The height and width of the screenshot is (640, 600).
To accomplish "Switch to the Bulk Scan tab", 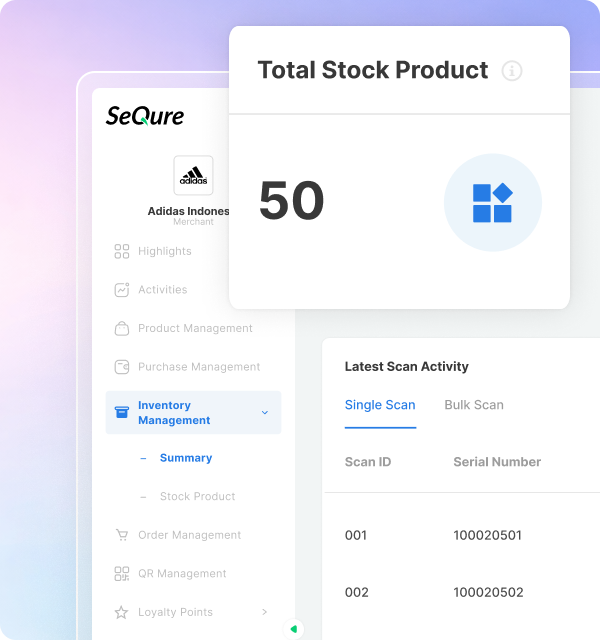I will tap(474, 405).
